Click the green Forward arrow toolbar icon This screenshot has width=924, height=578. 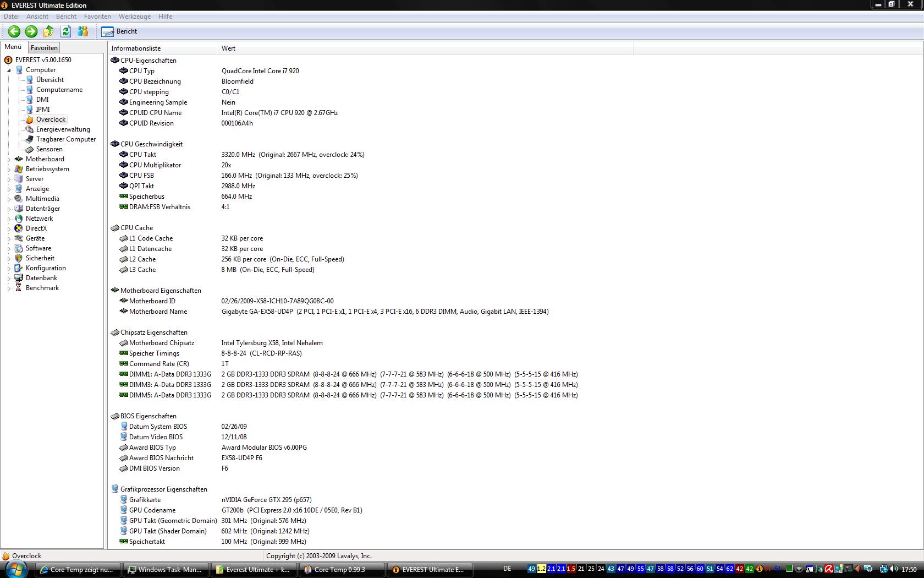31,31
